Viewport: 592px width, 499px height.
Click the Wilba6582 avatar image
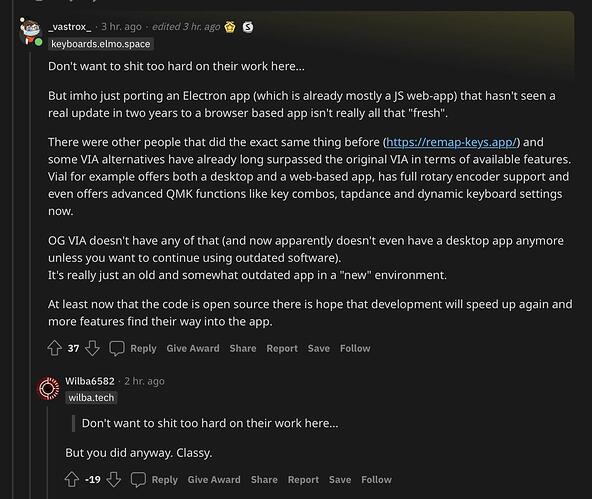click(48, 388)
